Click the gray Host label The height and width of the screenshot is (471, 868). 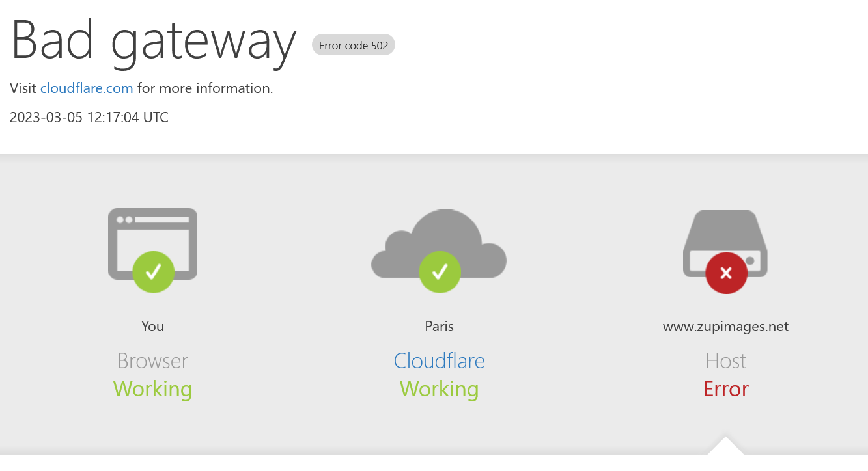[x=725, y=360]
